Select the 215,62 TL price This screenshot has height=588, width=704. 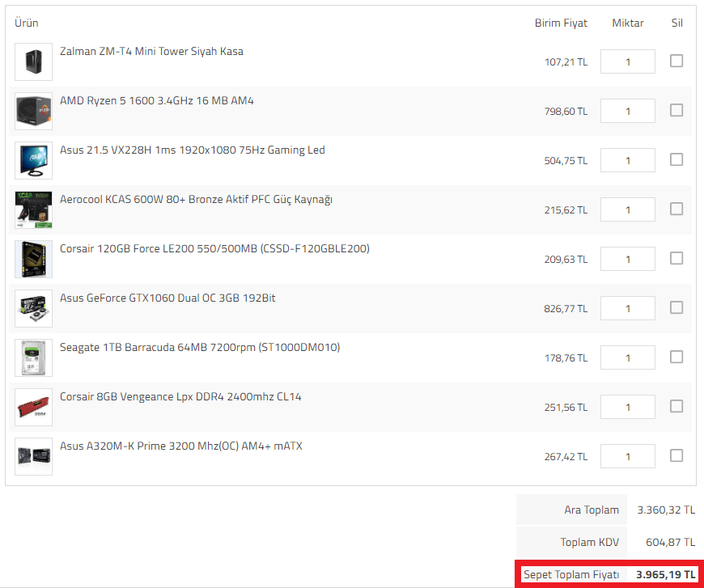click(x=566, y=210)
